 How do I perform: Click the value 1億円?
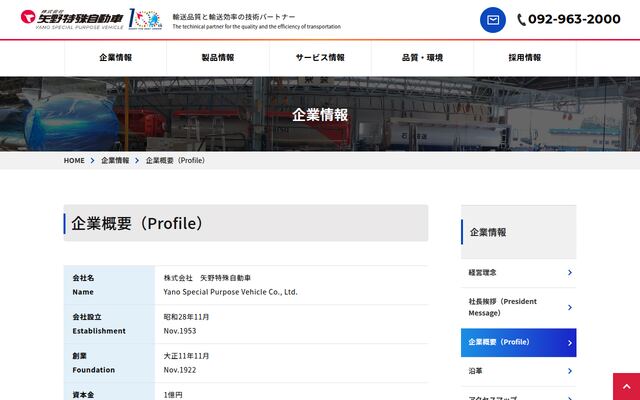coord(173,395)
